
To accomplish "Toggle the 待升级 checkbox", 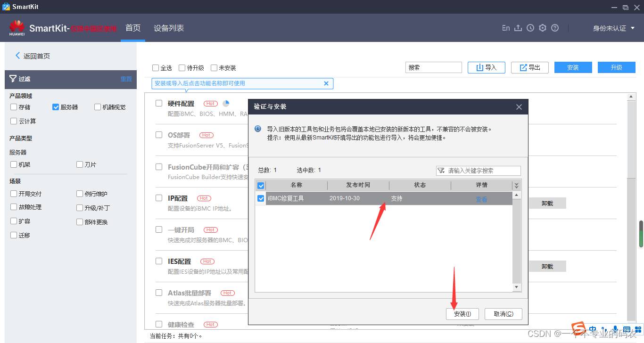I will point(182,68).
